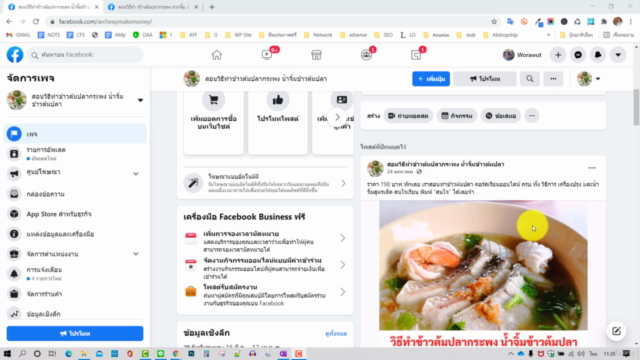This screenshot has width=640, height=360.
Task: Click the blue โปรโมท button in sidebar
Action: pyautogui.click(x=75, y=333)
